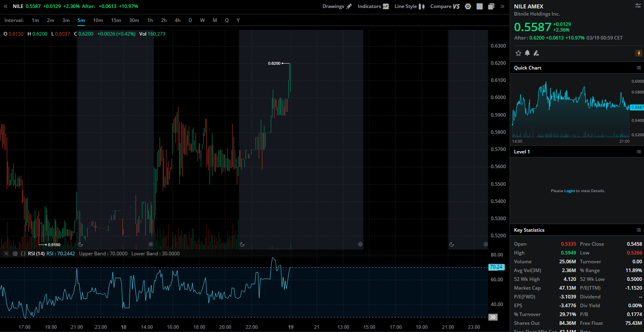Switch to the yearly Y interval

tap(238, 20)
